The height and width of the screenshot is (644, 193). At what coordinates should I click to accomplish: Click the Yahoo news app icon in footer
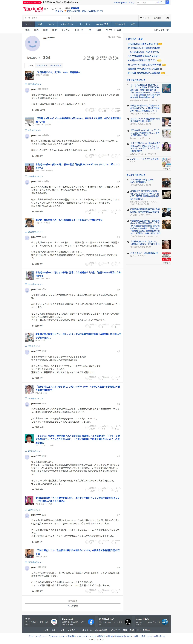(54, 622)
